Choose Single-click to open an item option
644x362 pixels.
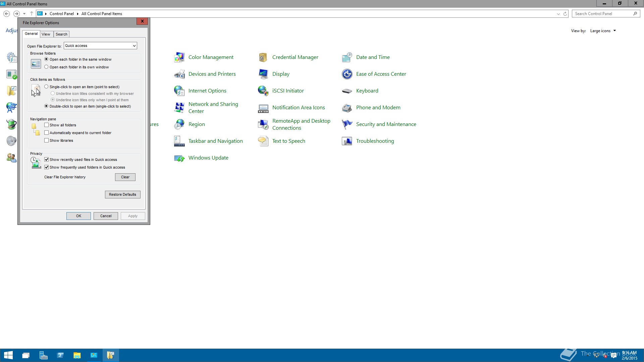(47, 87)
